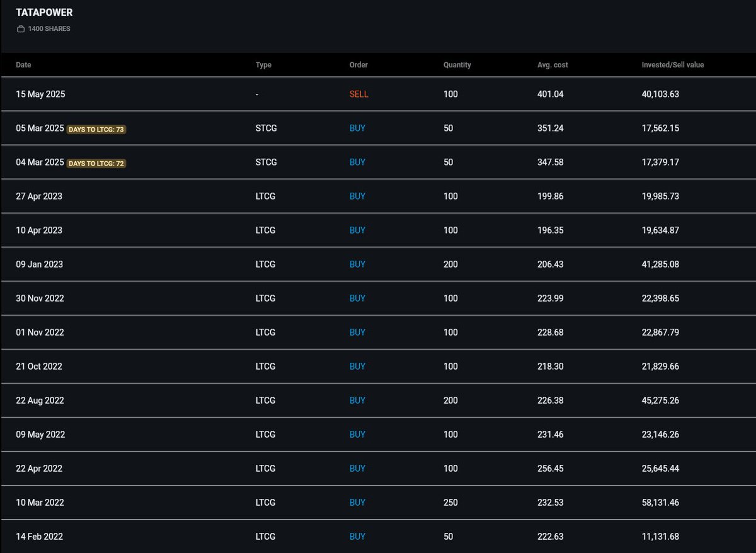756x553 pixels.
Task: Select the 09 May 2022 date
Action: point(40,435)
